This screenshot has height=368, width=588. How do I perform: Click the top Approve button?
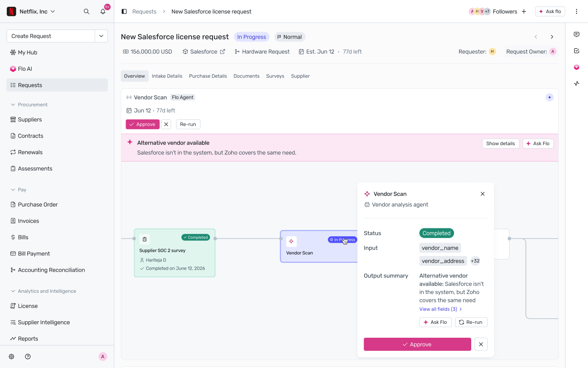tap(142, 124)
